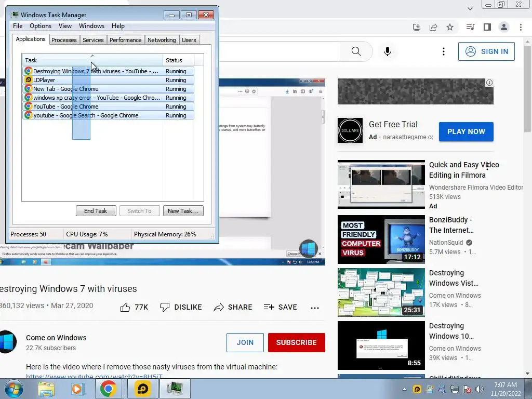The width and height of the screenshot is (532, 399).
Task: Open Chrome media controls icon
Action: (x=471, y=27)
